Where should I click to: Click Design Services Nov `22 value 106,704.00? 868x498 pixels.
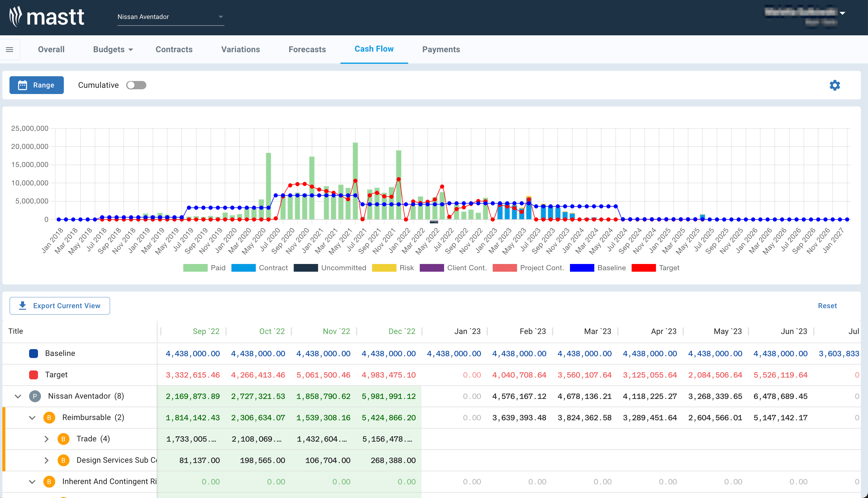tap(327, 460)
